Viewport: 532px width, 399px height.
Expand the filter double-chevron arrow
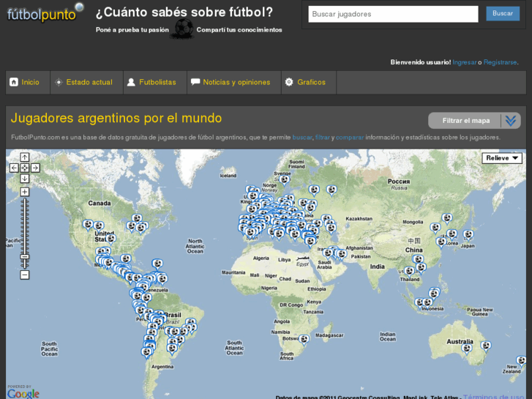(511, 121)
